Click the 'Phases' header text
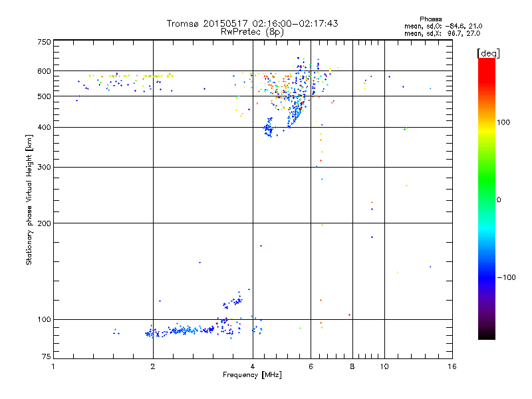 coord(430,19)
